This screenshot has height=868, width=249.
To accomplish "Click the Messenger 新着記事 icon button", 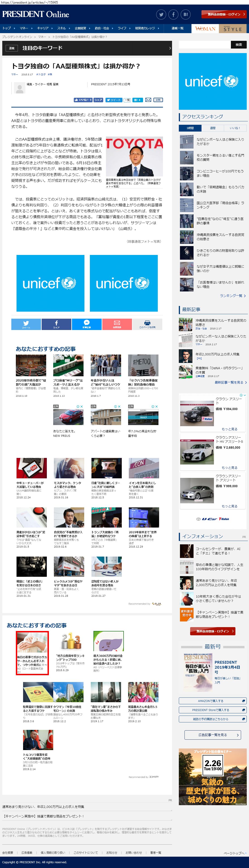I will (x=86, y=324).
